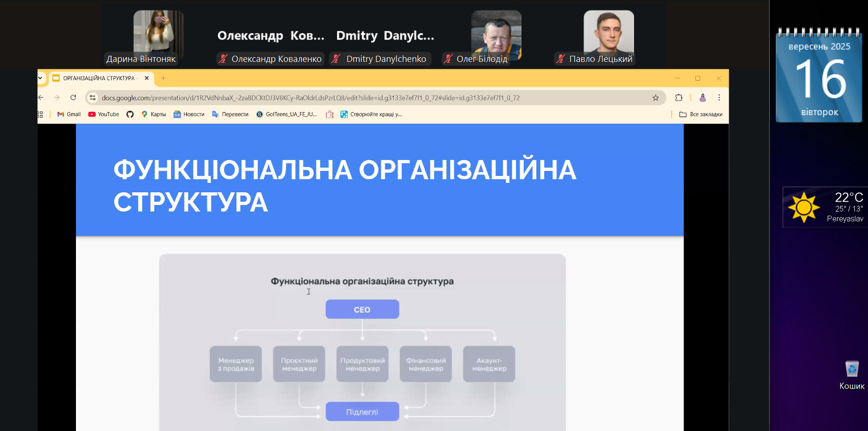Open Chrome's three-dot menu

click(x=719, y=98)
